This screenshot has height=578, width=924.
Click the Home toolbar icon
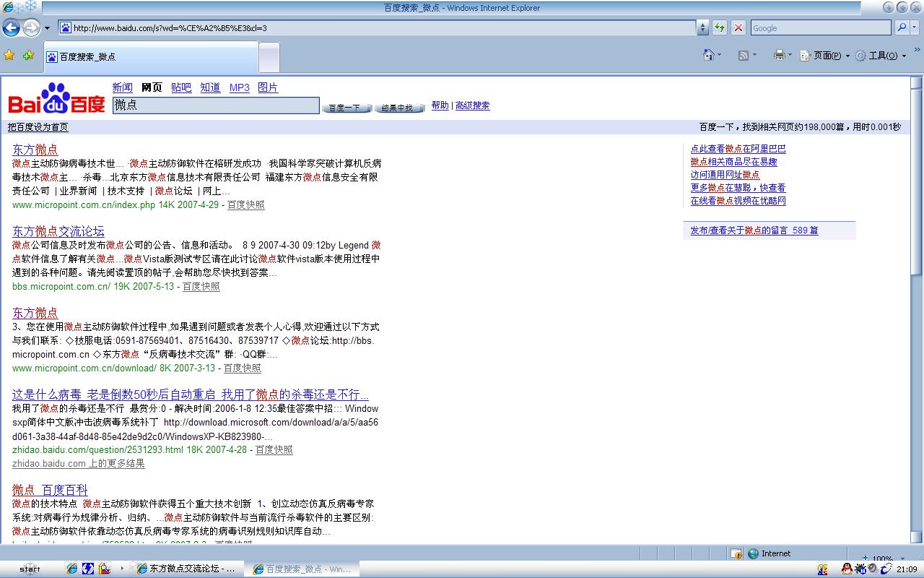click(708, 56)
